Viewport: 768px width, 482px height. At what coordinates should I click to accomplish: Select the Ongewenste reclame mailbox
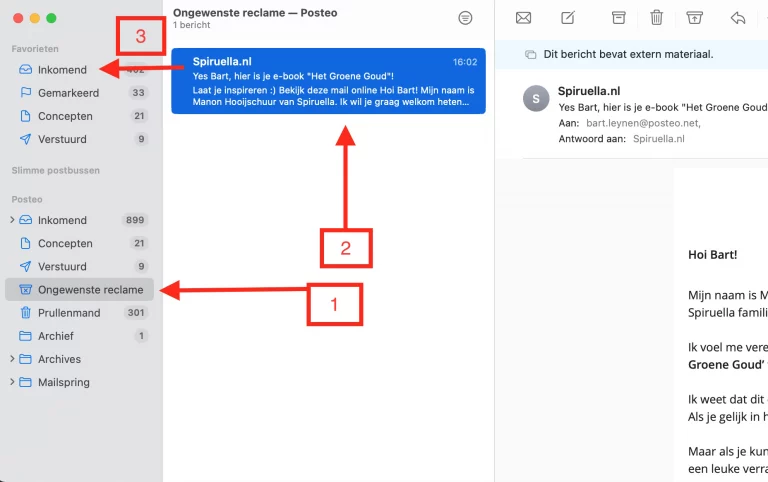coord(80,289)
